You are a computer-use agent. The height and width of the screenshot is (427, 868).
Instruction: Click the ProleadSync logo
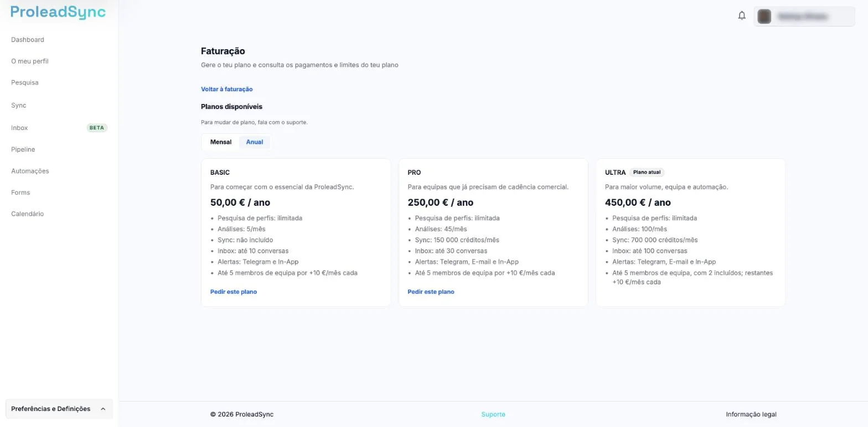(58, 12)
